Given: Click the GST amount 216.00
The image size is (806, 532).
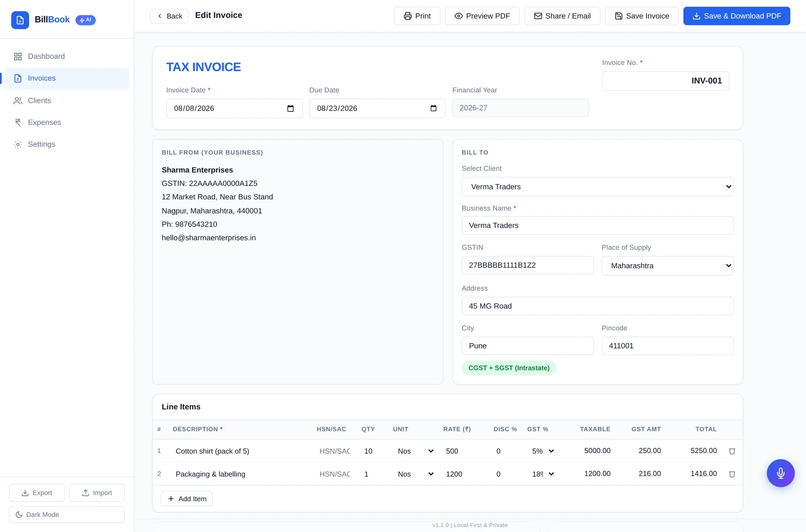Looking at the screenshot, I should click(649, 474).
